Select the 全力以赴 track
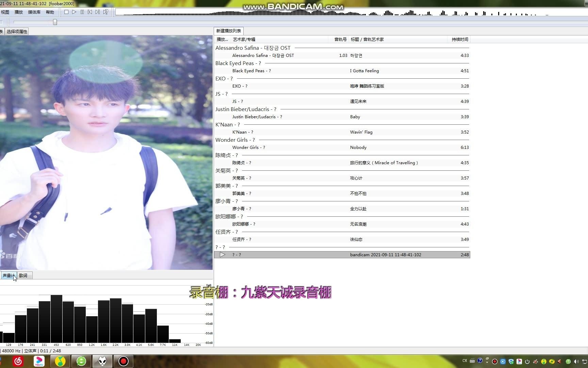This screenshot has width=588, height=368. (x=342, y=209)
